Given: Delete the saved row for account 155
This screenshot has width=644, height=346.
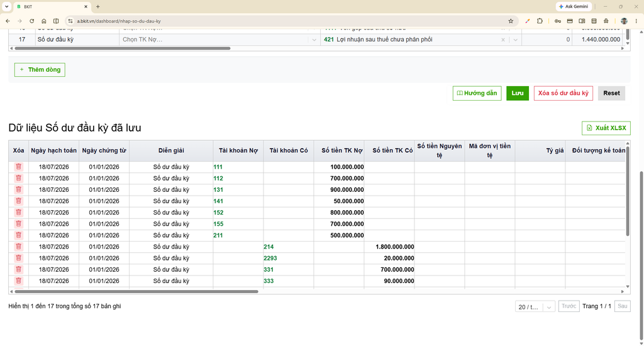Looking at the screenshot, I should [18, 224].
